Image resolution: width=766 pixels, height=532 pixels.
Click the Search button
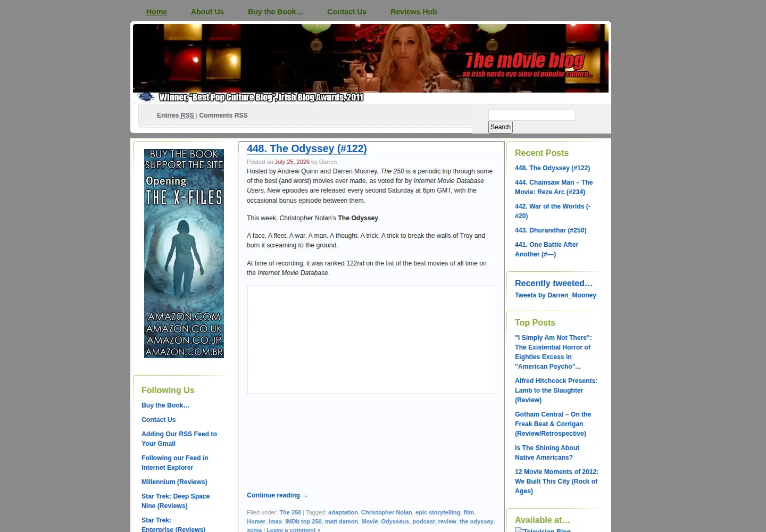click(501, 127)
